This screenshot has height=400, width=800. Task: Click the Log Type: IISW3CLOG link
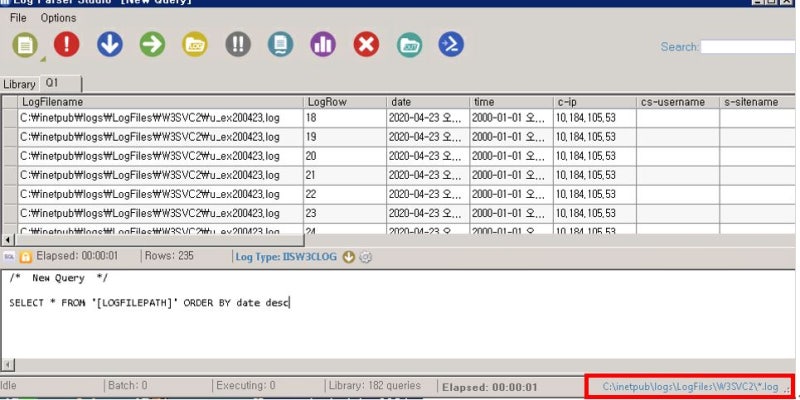286,257
